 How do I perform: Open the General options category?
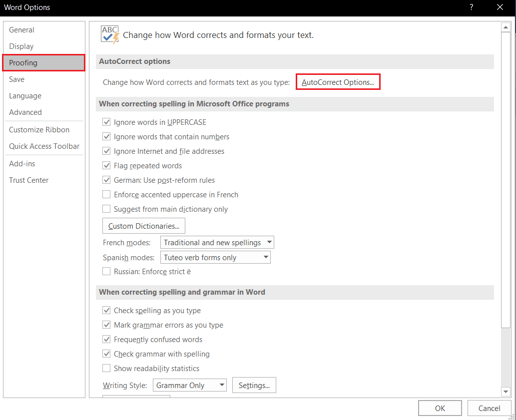coord(21,30)
